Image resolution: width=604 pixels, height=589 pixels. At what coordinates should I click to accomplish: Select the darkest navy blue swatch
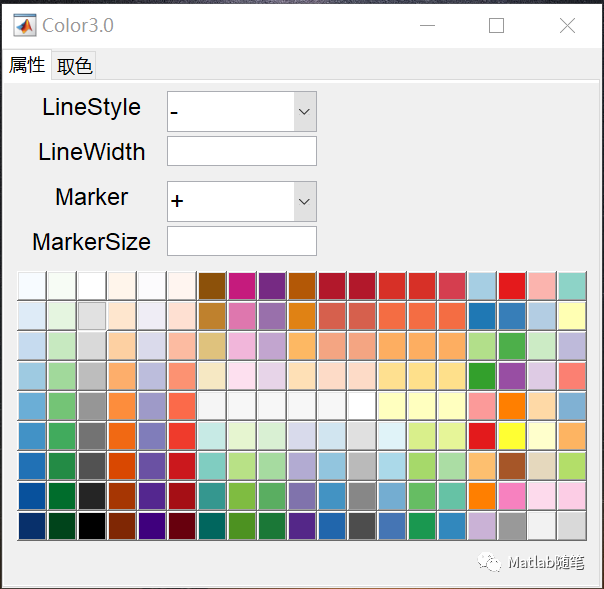point(32,526)
